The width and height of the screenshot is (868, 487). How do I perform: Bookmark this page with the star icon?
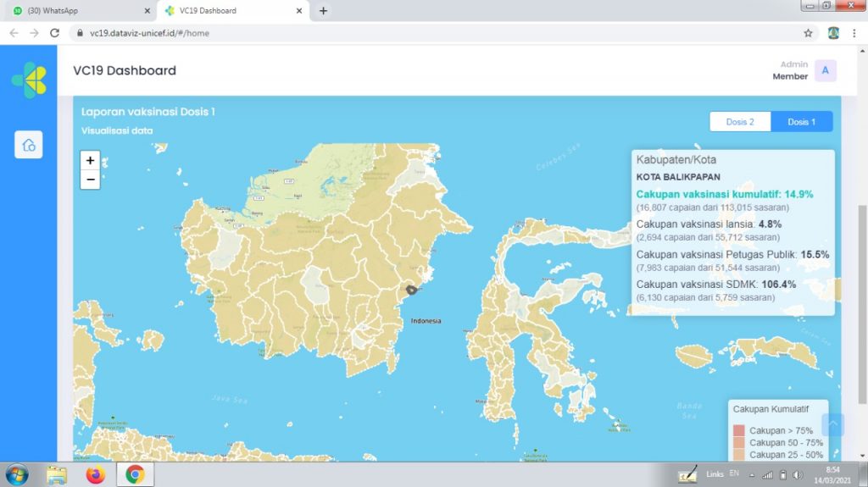point(808,33)
